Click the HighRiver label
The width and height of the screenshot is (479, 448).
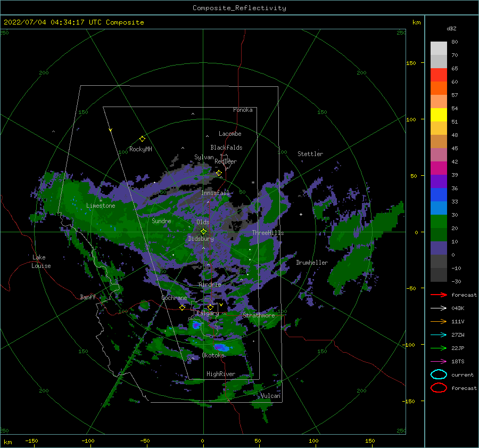tap(221, 374)
